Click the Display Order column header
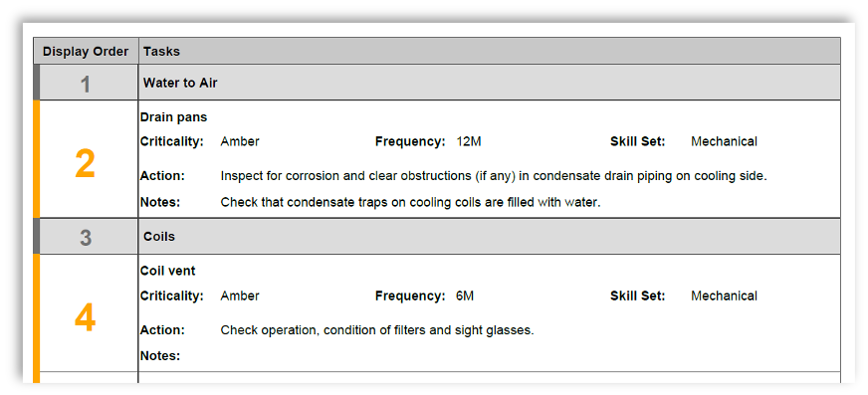Viewport: 868px width, 395px height. (86, 52)
